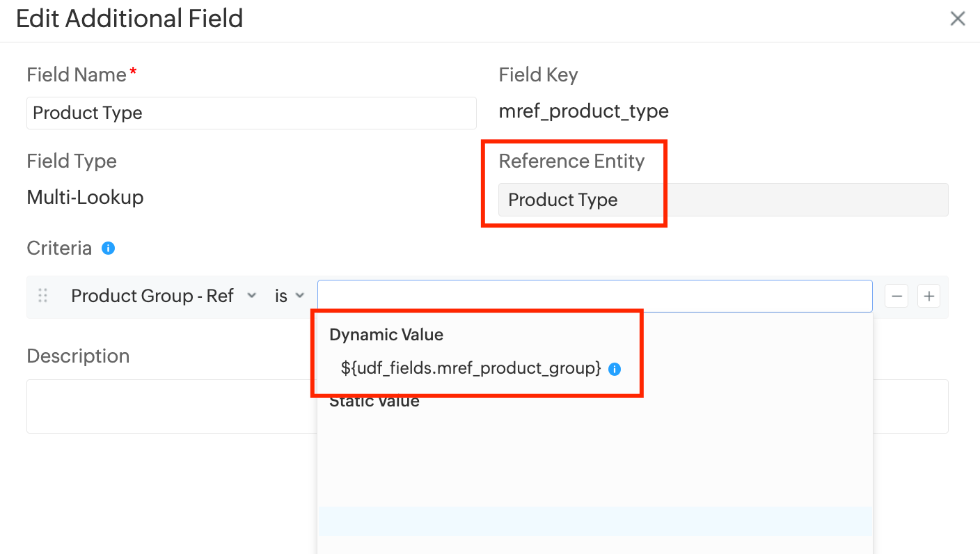Click info icon beside the udf_fields dynamic value
The image size is (980, 554).
pyautogui.click(x=615, y=370)
